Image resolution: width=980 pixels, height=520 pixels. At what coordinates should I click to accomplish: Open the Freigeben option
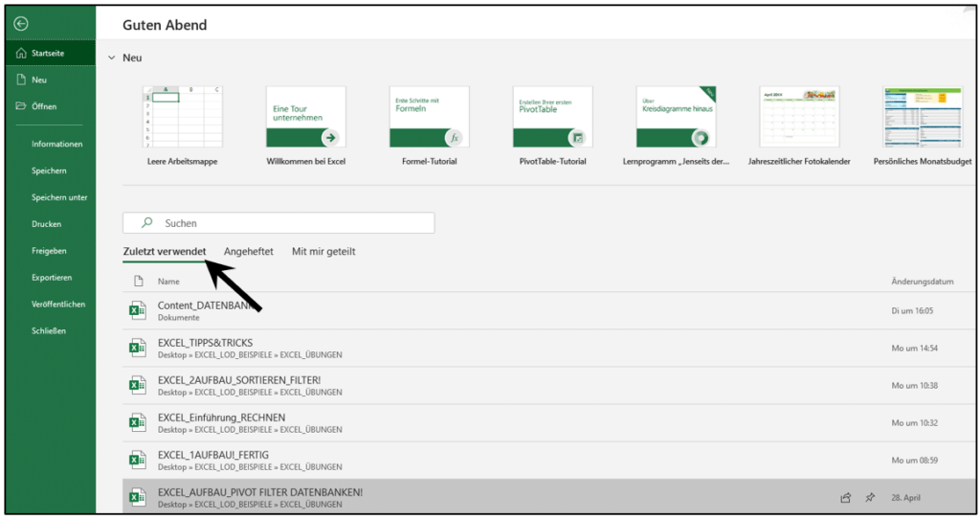(x=49, y=251)
